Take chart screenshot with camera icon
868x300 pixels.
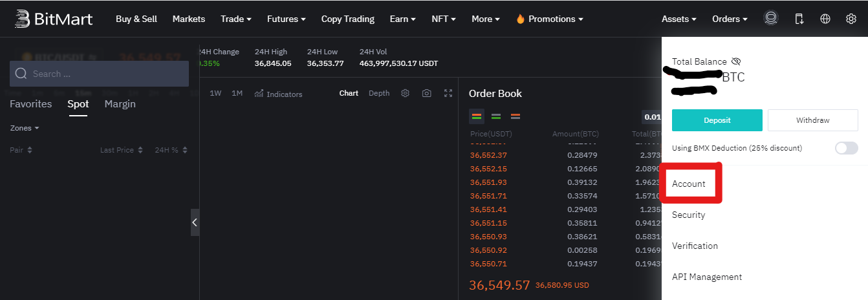[426, 93]
